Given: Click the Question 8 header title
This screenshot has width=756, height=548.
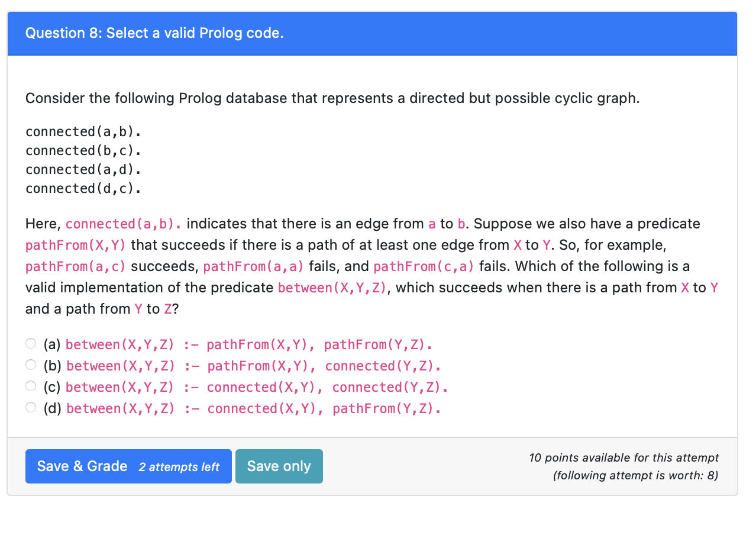Looking at the screenshot, I should (x=154, y=33).
